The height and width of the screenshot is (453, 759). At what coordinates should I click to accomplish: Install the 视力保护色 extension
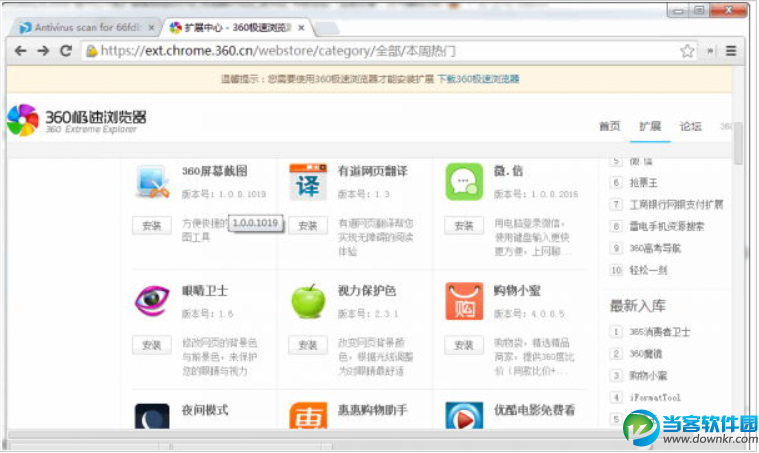click(308, 345)
